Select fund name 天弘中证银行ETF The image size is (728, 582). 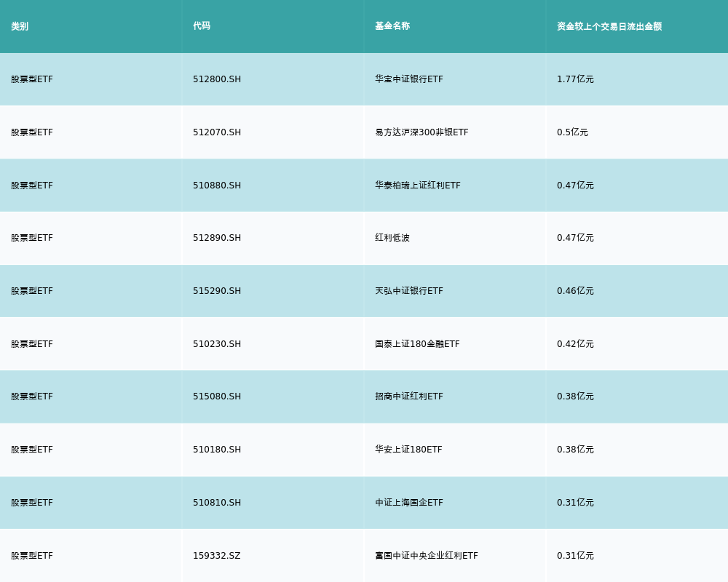(409, 291)
